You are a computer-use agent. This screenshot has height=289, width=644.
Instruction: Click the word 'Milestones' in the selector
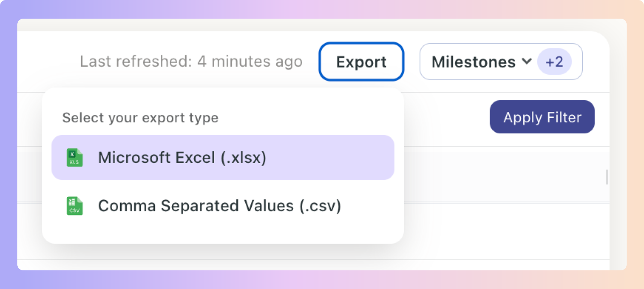(x=473, y=62)
